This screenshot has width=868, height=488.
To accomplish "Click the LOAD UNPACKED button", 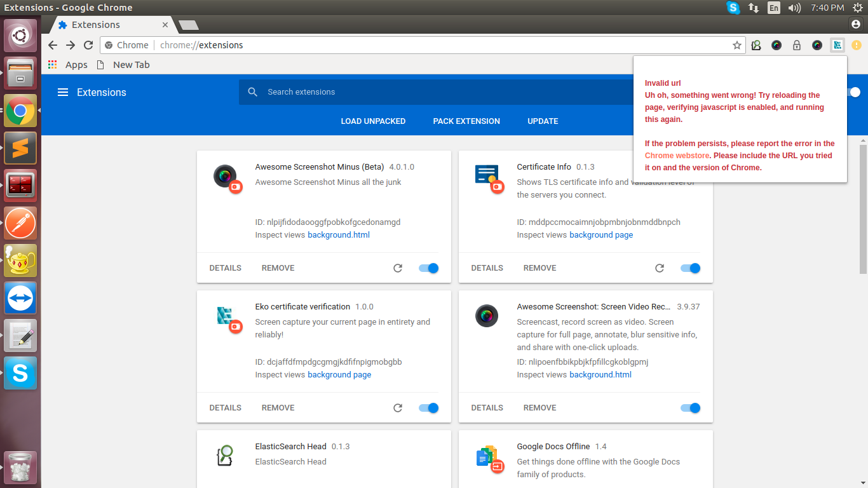I will (x=373, y=121).
